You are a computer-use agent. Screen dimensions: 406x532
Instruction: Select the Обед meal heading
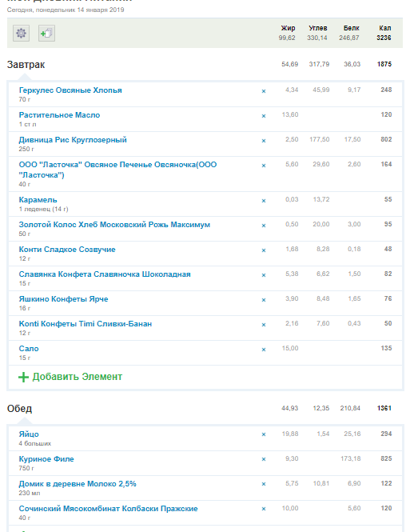point(20,409)
